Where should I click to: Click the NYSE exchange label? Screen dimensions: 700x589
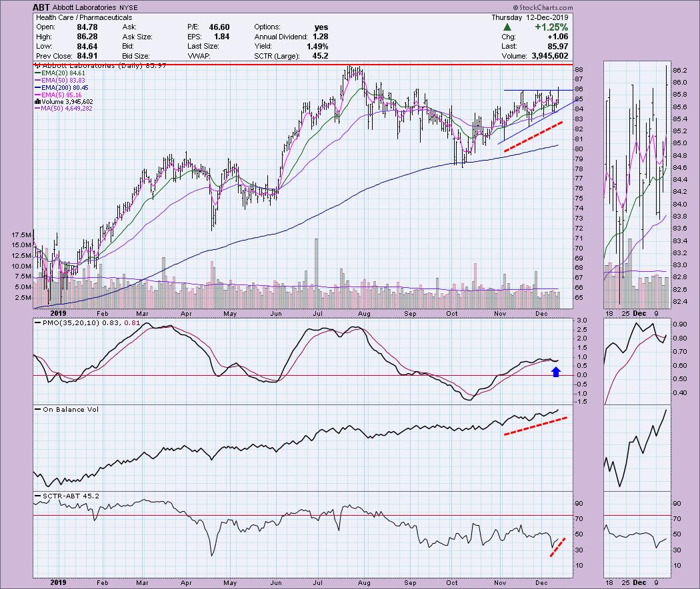click(x=129, y=7)
